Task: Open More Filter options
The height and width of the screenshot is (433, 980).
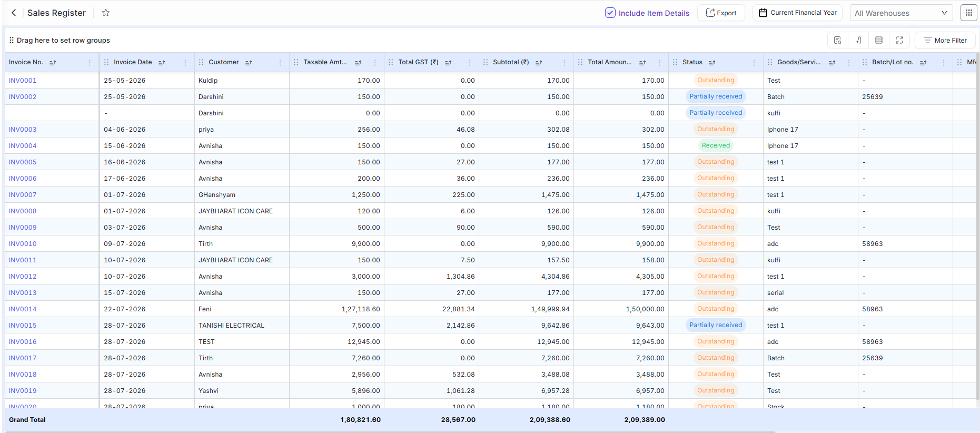Action: pos(945,40)
